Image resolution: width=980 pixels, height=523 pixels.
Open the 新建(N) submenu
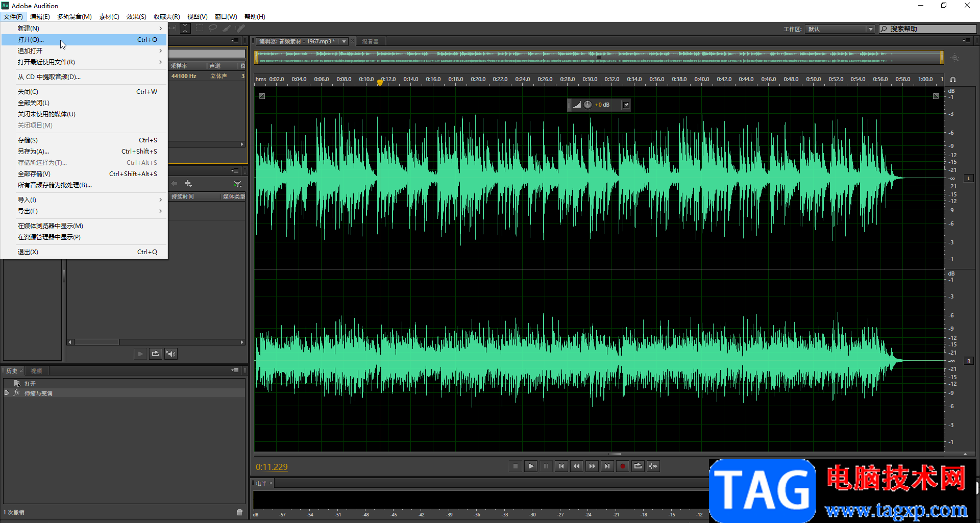click(x=85, y=29)
